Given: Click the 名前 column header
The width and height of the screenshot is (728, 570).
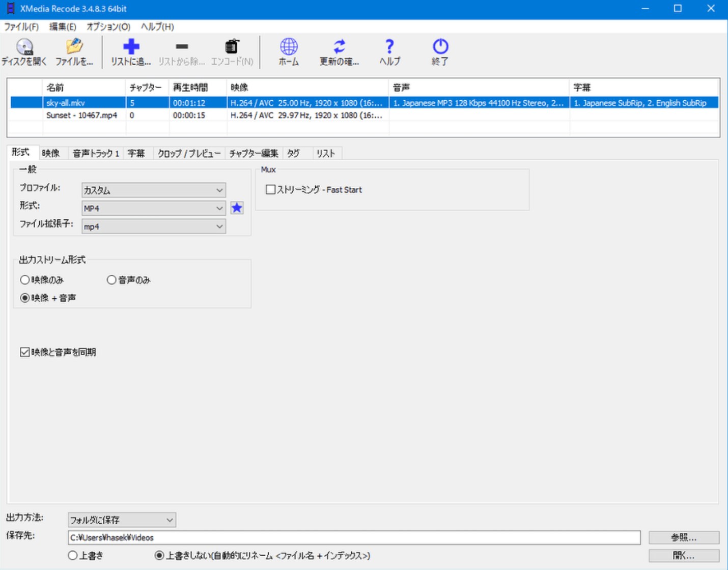Looking at the screenshot, I should coord(83,88).
